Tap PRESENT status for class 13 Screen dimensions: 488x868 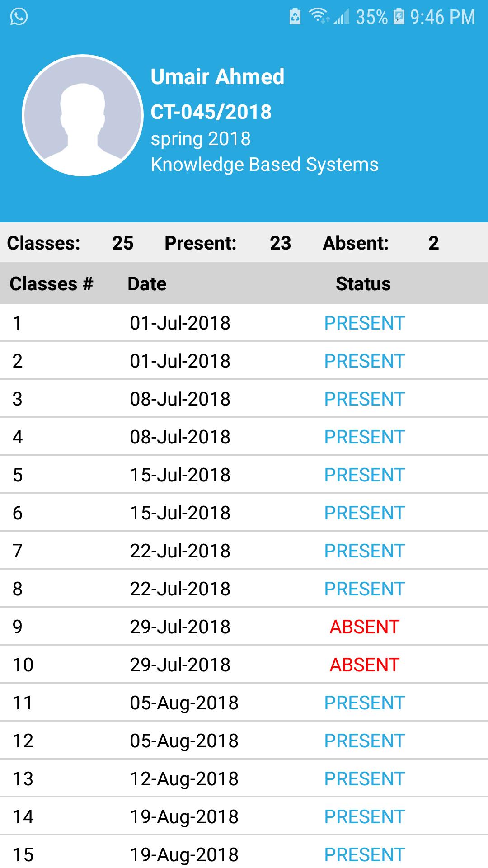tap(364, 779)
